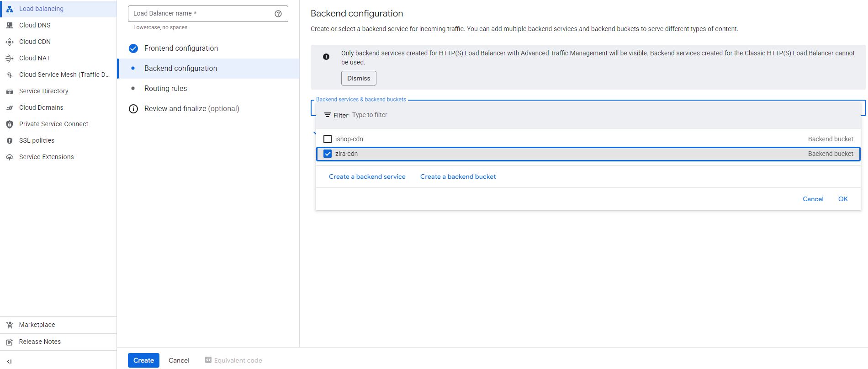This screenshot has width=868, height=369.
Task: Click the help icon in name field
Action: (x=278, y=14)
